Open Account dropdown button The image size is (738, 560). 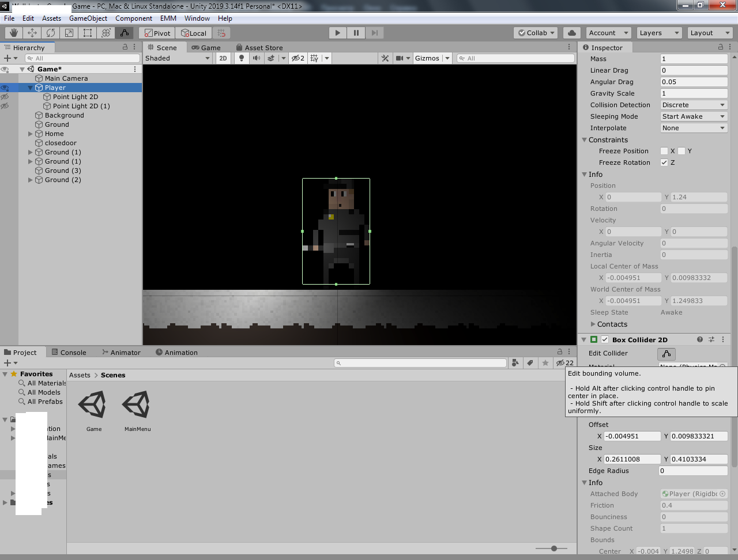(x=608, y=33)
